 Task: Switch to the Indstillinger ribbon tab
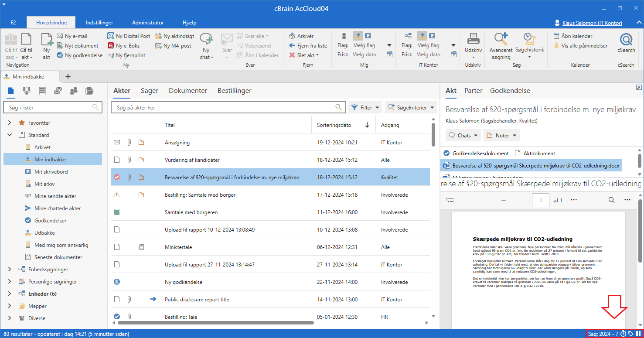[99, 23]
